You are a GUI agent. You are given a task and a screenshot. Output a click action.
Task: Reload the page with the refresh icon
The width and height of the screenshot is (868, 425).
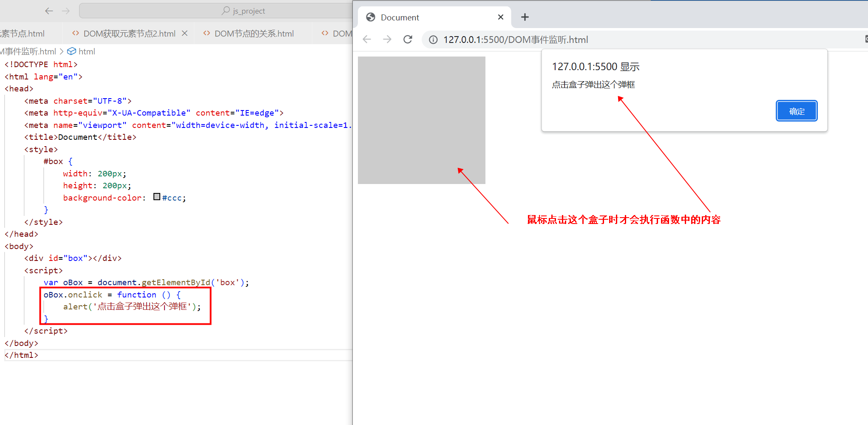(x=408, y=40)
